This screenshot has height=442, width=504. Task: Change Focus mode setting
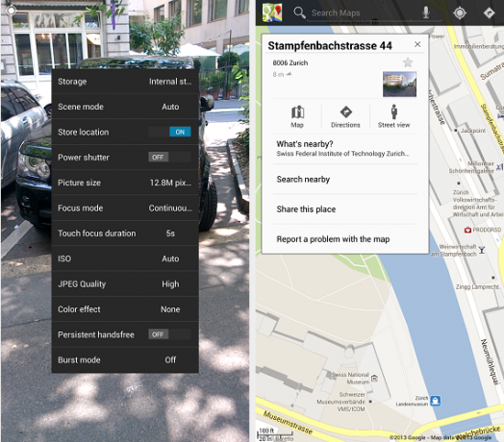click(125, 208)
